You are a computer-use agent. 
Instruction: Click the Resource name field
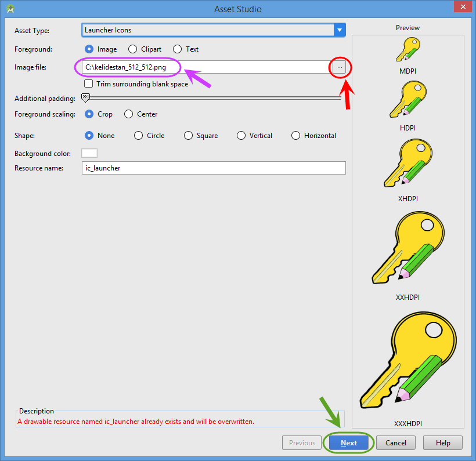[214, 168]
